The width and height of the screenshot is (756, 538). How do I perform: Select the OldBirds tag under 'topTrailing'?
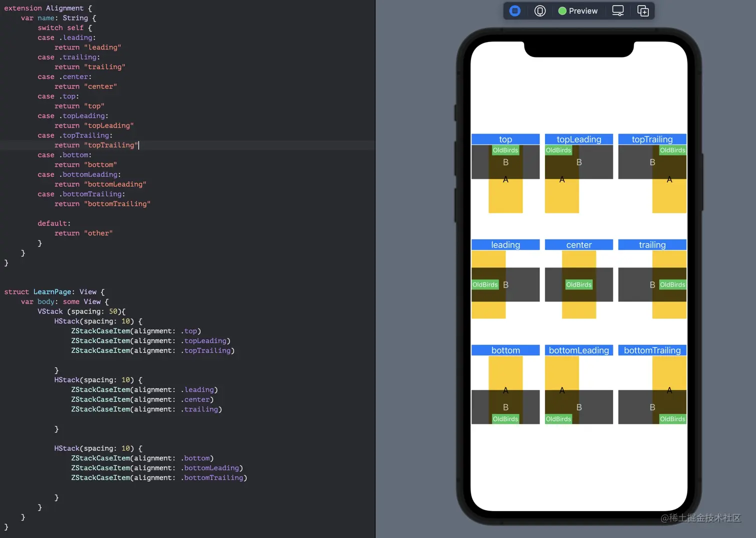click(x=672, y=150)
